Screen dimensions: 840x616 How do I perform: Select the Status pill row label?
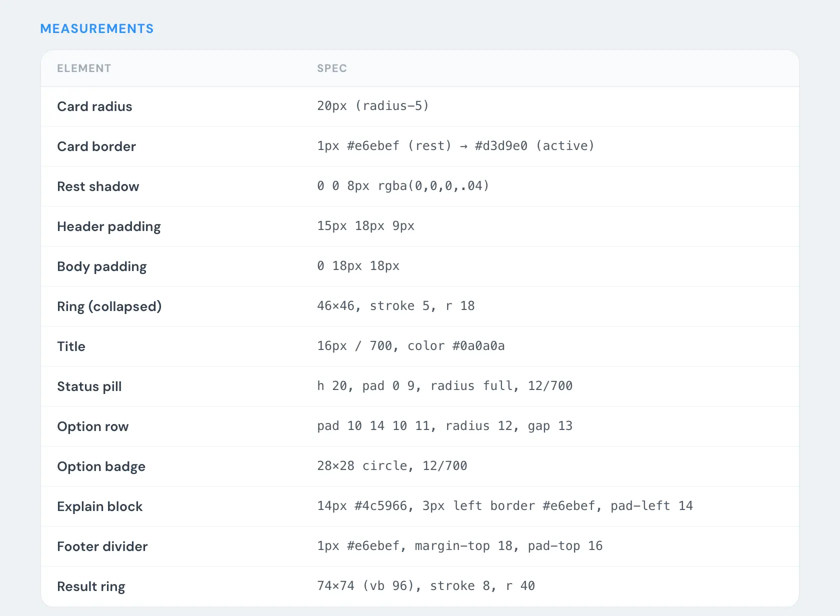[x=89, y=386]
